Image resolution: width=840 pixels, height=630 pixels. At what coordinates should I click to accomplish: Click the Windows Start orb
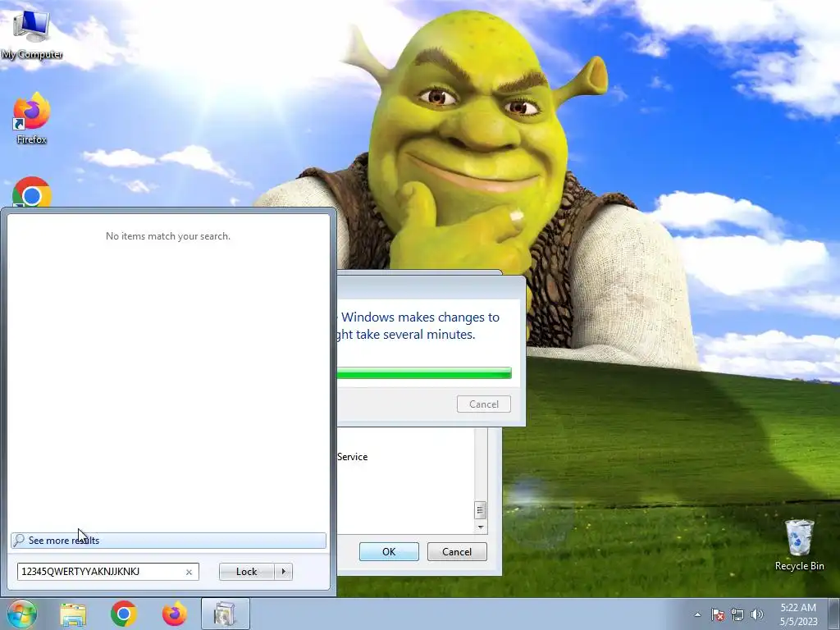pos(22,614)
